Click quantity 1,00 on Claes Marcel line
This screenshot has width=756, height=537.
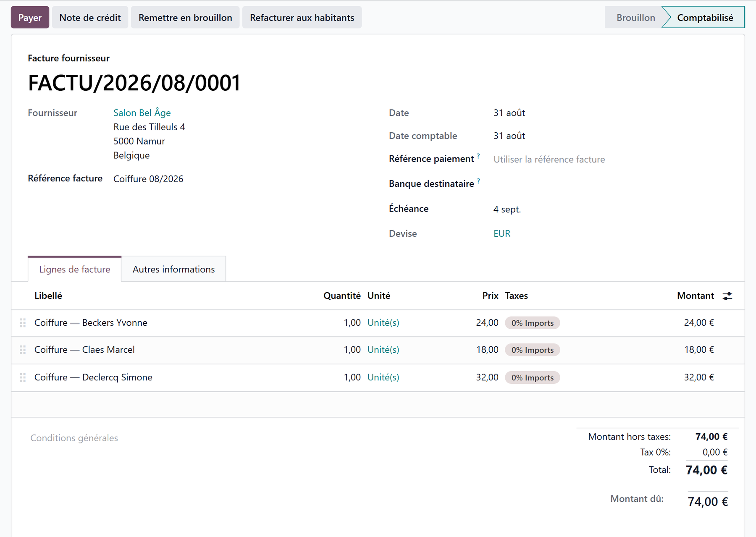coord(352,349)
